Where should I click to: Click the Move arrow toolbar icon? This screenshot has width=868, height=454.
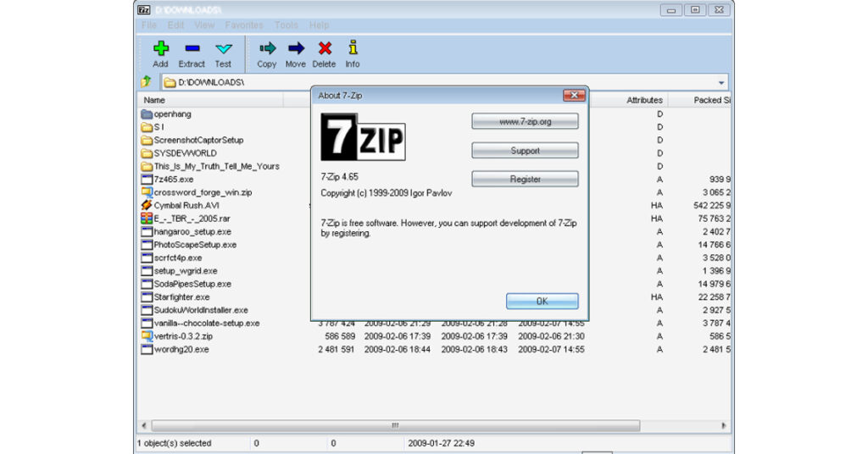point(296,48)
